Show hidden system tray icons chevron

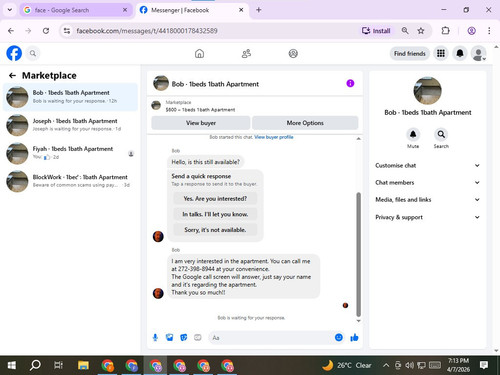386,365
